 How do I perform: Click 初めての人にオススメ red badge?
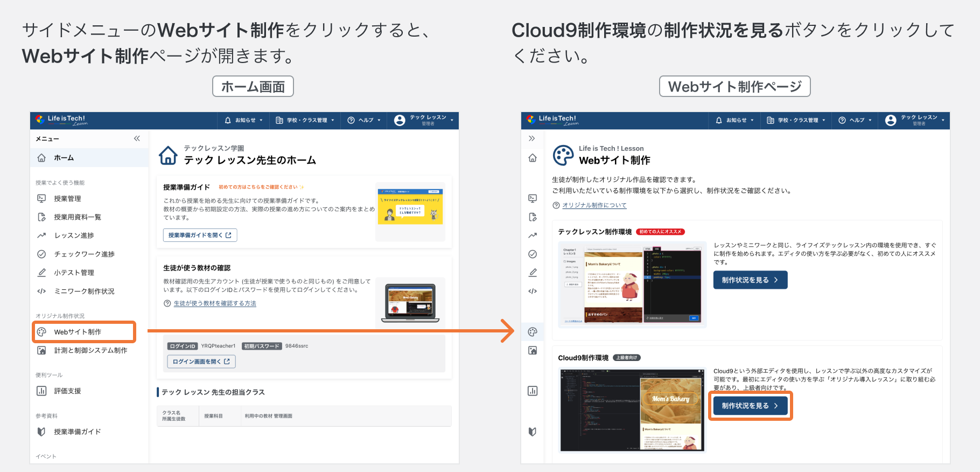661,232
